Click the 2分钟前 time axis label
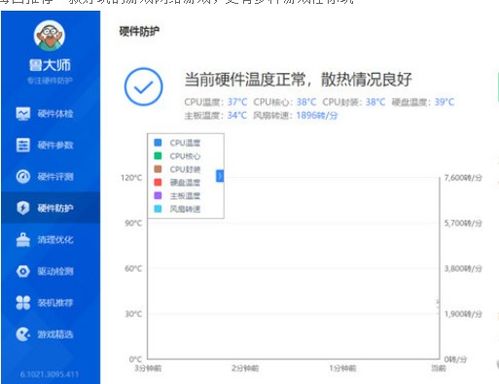 (245, 368)
